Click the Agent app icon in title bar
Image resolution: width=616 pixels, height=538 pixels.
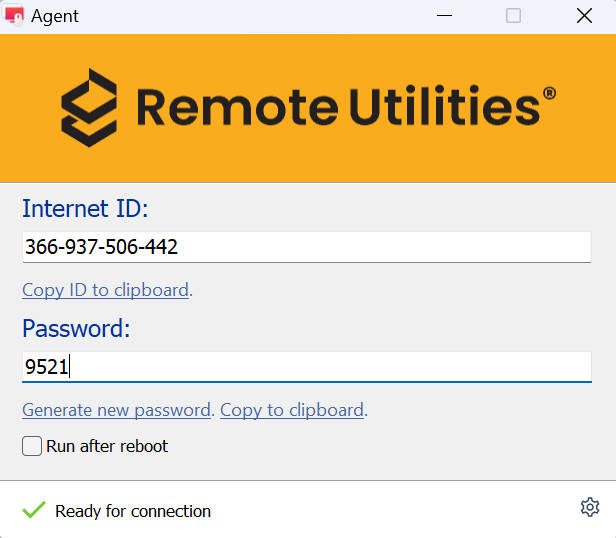15,16
